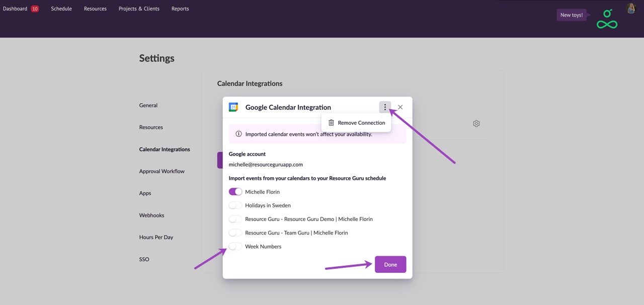
Task: Turn off the Michelle Florin calendar toggle
Action: pos(235,192)
